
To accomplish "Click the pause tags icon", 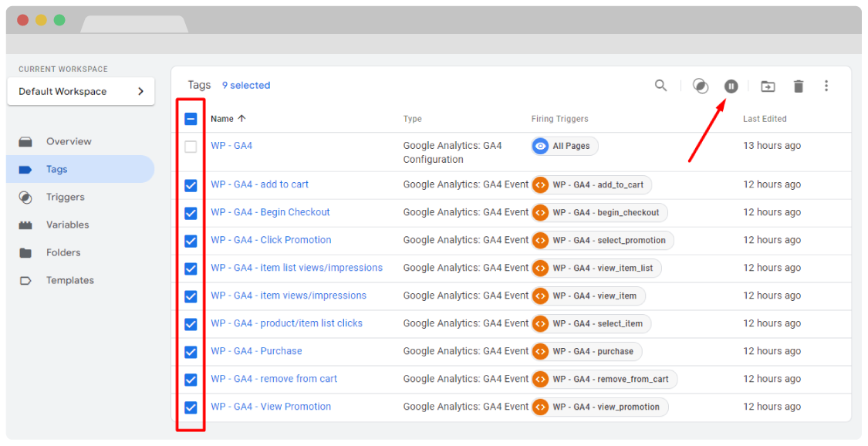I will coord(731,86).
